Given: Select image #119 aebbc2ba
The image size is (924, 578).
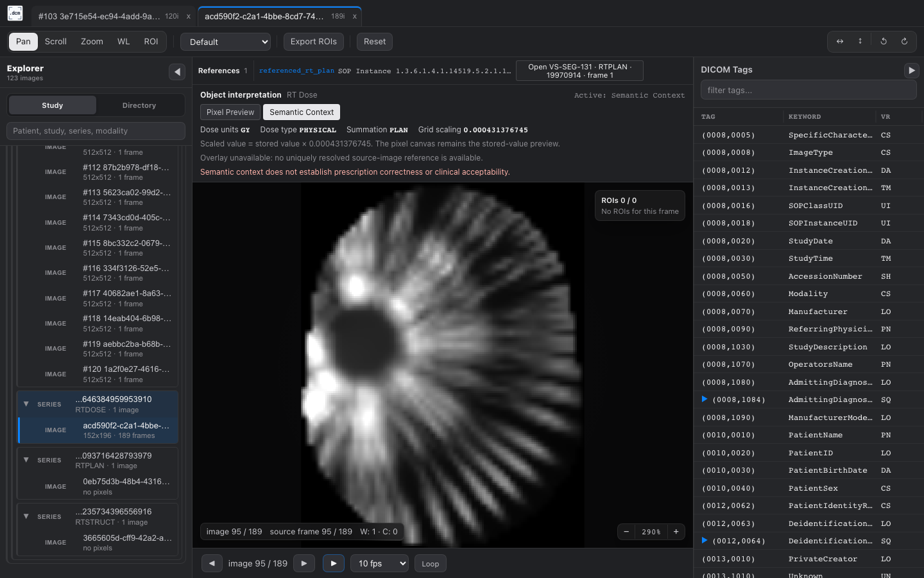Looking at the screenshot, I should pyautogui.click(x=98, y=349).
